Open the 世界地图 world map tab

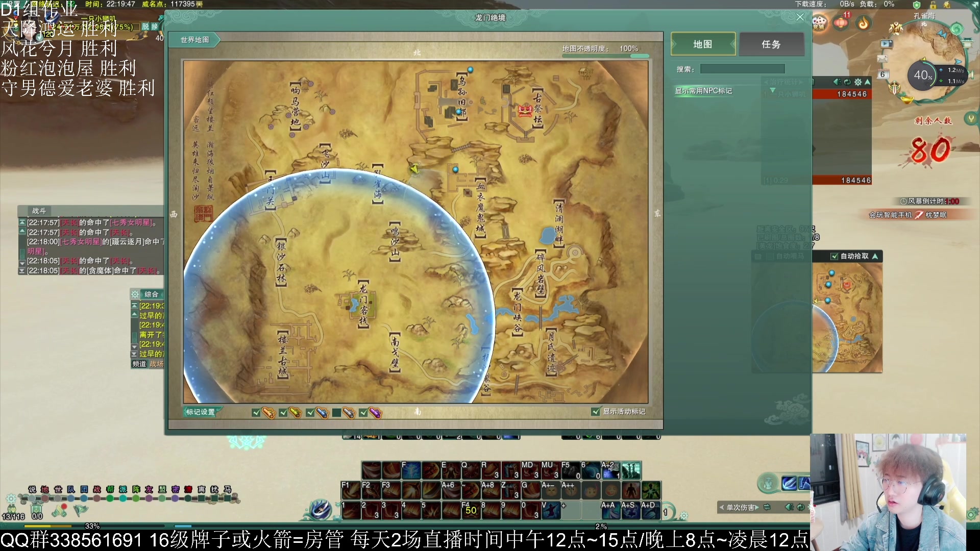coord(195,40)
